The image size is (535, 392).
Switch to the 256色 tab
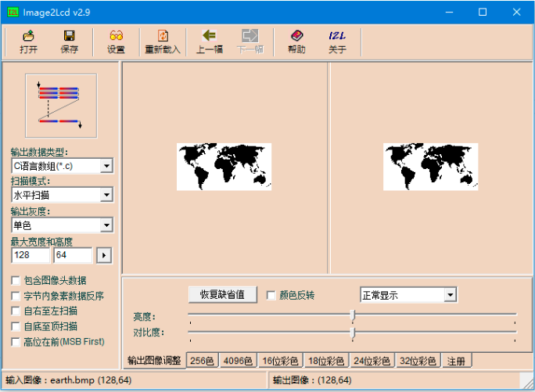[x=202, y=361]
